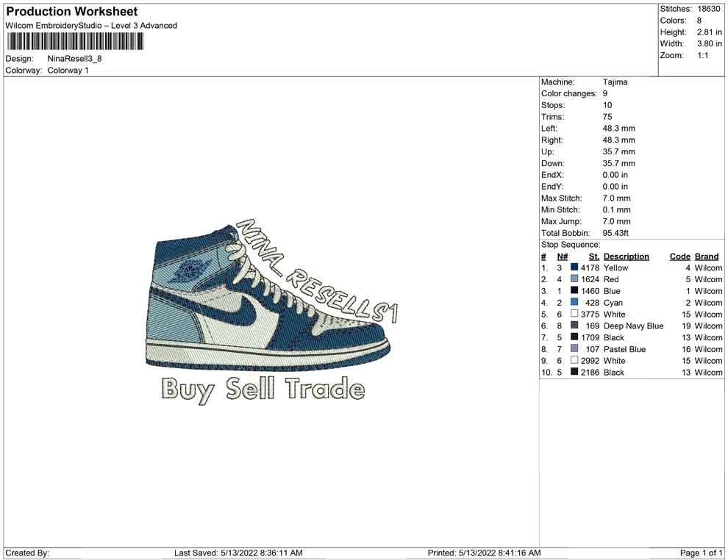Select the Stops value '10'

[607, 105]
